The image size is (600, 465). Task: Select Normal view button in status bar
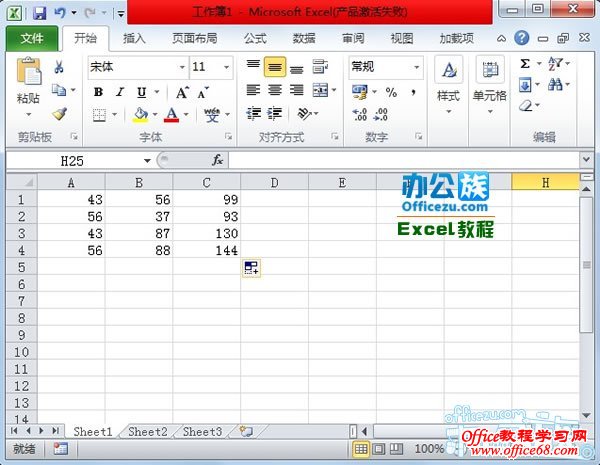(360, 449)
